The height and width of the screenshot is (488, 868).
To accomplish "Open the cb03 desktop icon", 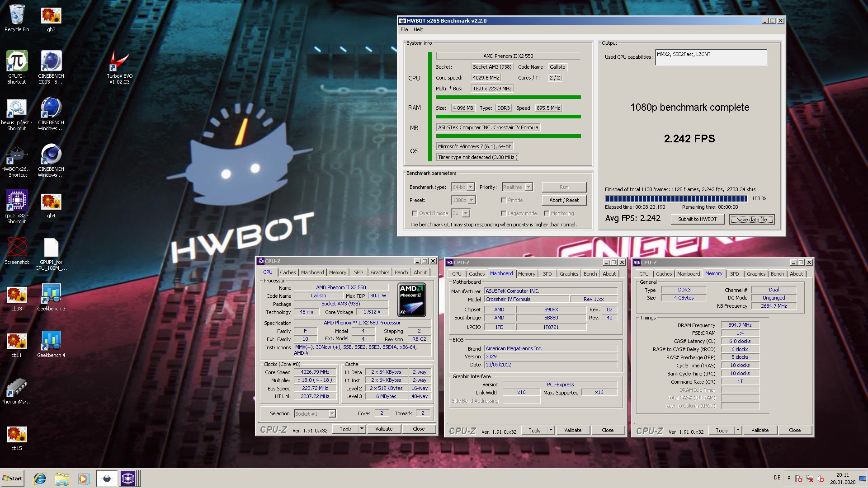I will point(17,298).
